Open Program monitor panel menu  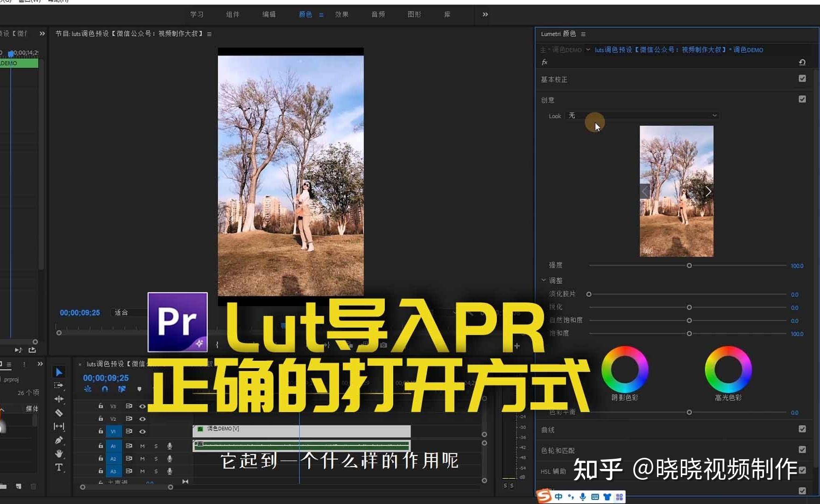[x=209, y=34]
